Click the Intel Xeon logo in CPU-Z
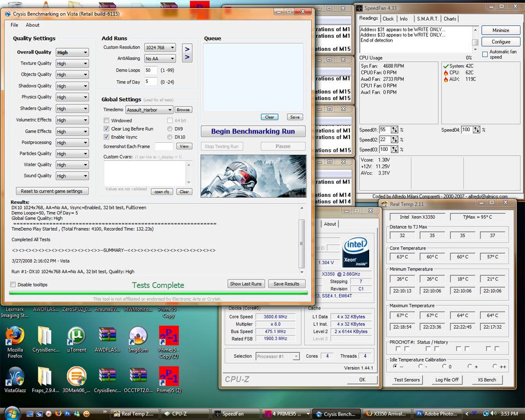The height and width of the screenshot is (420, 525). pos(355,253)
